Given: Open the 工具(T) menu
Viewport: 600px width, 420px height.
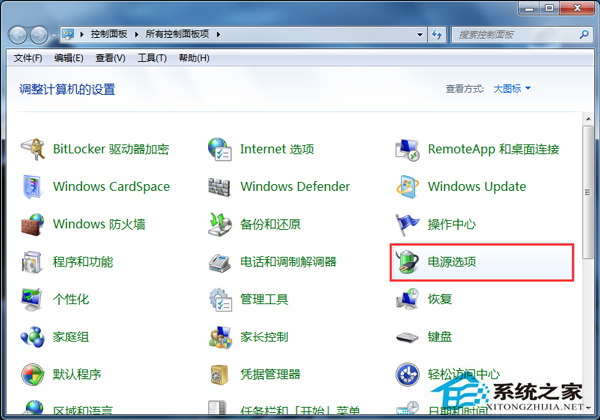Looking at the screenshot, I should [152, 58].
